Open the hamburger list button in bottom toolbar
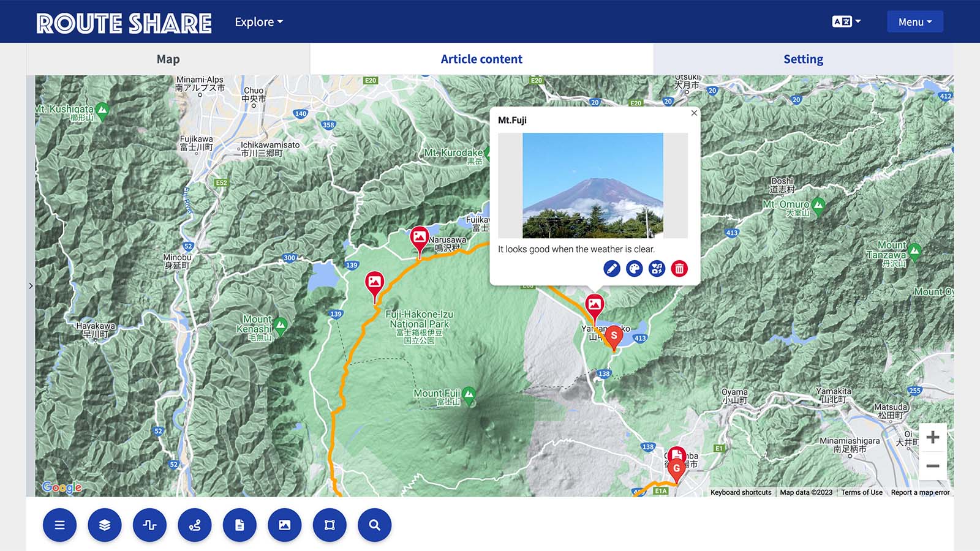The height and width of the screenshot is (551, 980). [x=59, y=525]
